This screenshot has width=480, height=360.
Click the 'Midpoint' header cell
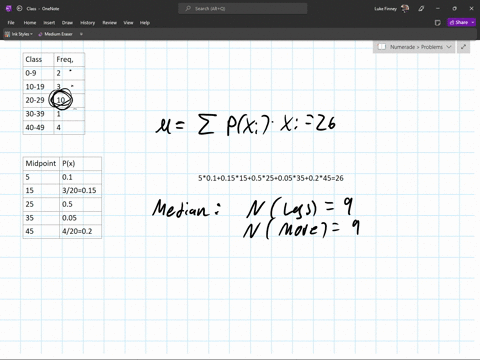pyautogui.click(x=41, y=163)
